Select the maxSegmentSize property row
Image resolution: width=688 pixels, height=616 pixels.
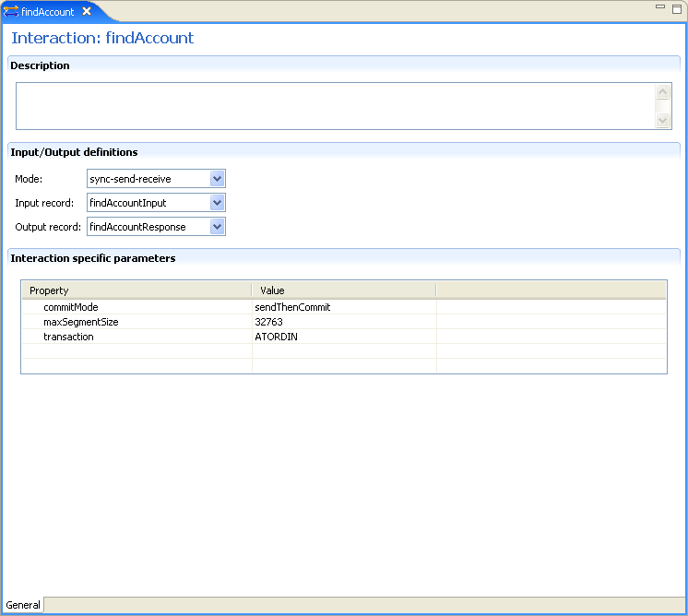(344, 322)
